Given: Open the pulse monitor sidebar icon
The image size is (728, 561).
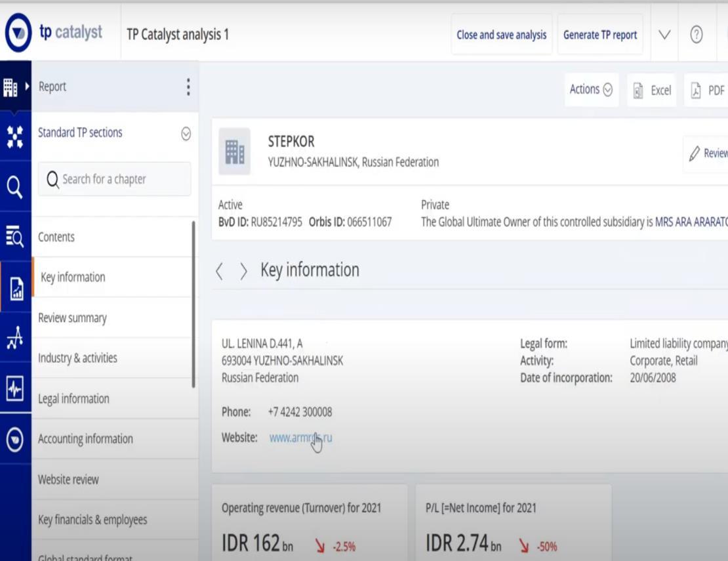Looking at the screenshot, I should click(15, 388).
